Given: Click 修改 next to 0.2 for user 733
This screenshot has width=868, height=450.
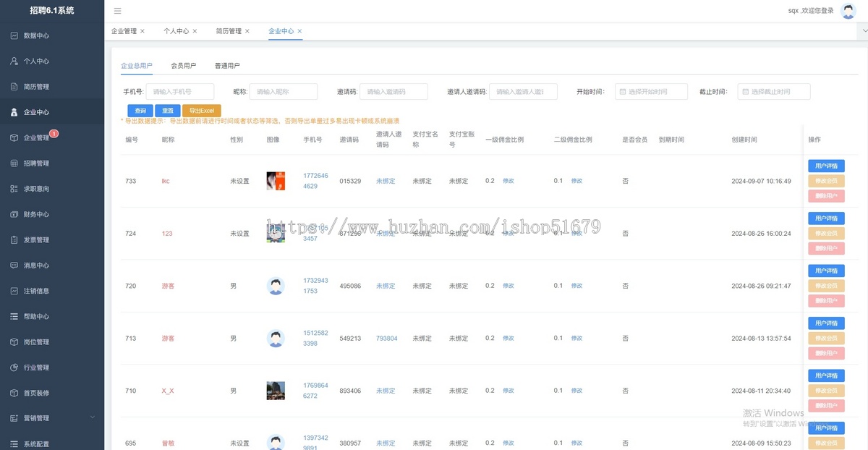Looking at the screenshot, I should 509,181.
